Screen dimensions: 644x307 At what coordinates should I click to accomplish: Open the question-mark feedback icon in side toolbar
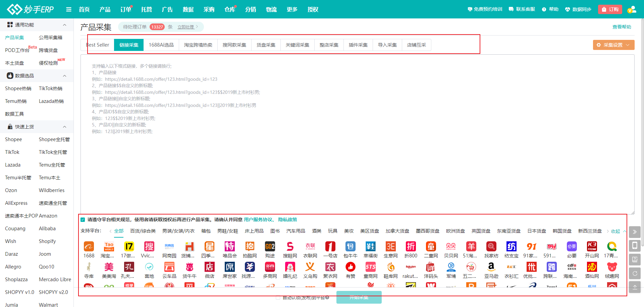pyautogui.click(x=635, y=259)
